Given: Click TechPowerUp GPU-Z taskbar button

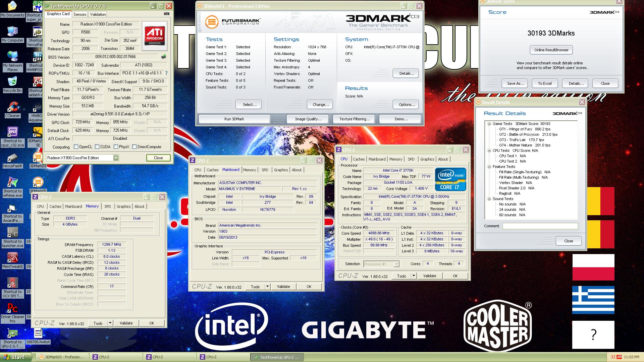Looking at the screenshot, I should [277, 357].
